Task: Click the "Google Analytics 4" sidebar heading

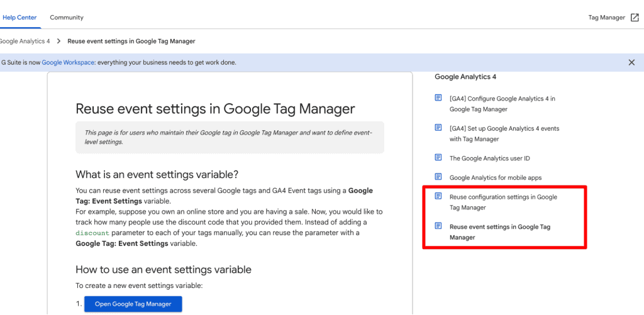Action: (465, 77)
